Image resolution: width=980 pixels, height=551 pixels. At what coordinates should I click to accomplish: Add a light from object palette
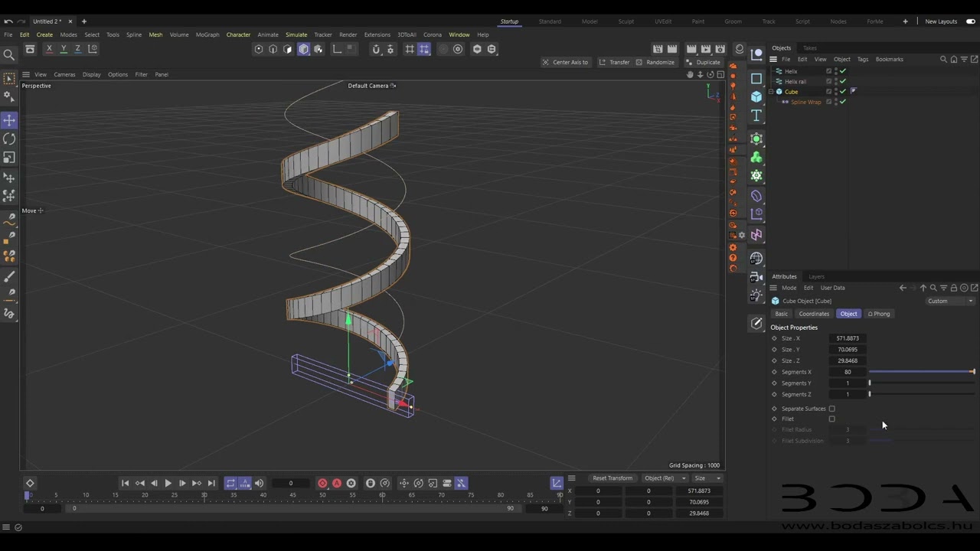coord(756,295)
